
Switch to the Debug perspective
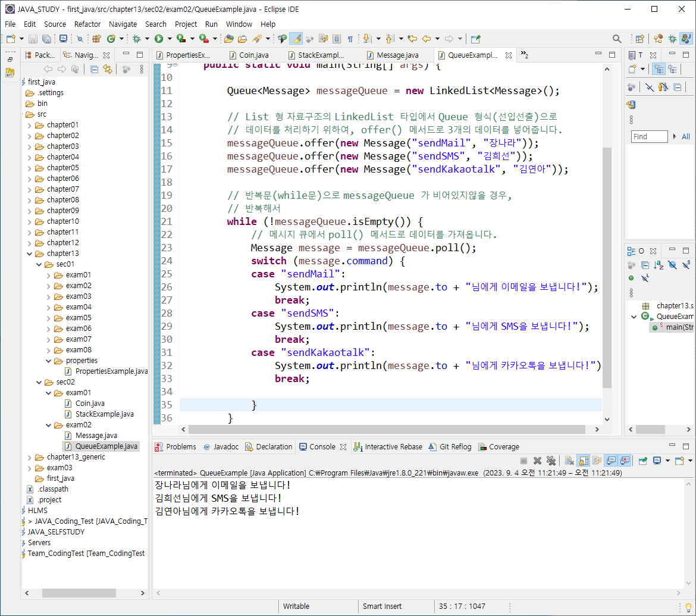(x=672, y=39)
